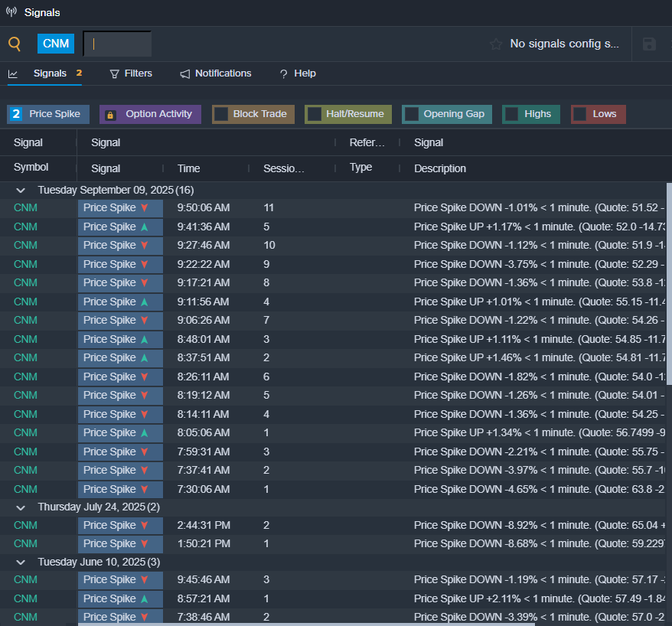The image size is (672, 626).
Task: Click the question mark Help icon
Action: (x=284, y=74)
